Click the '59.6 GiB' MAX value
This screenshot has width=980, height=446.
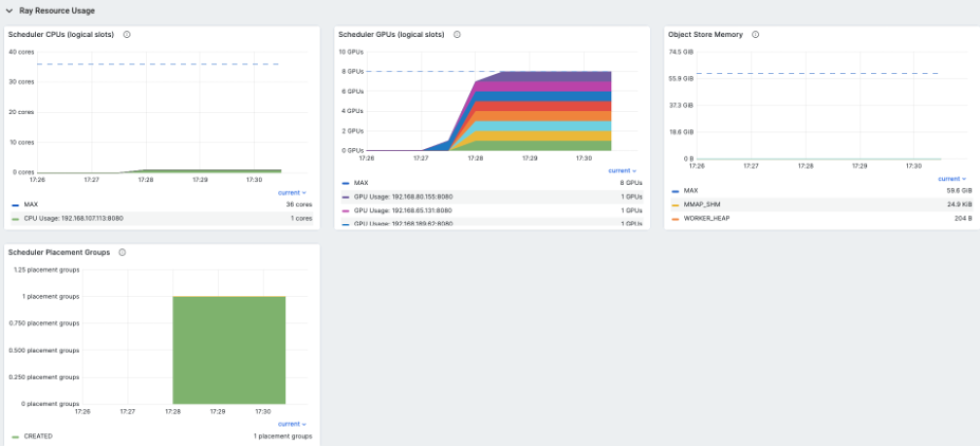pos(960,190)
